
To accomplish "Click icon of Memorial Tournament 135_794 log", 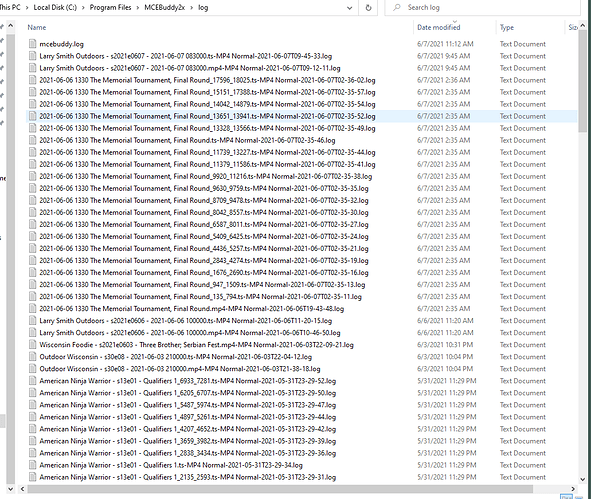I will 33,297.
